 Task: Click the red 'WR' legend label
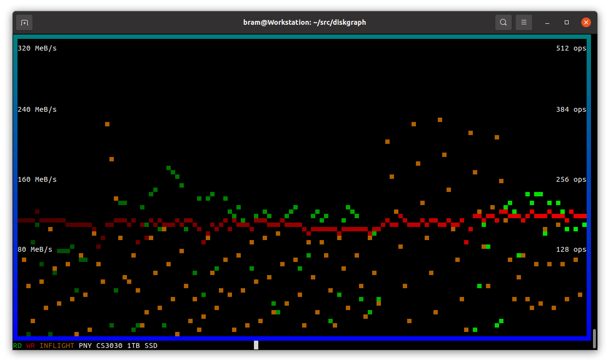pyautogui.click(x=31, y=346)
